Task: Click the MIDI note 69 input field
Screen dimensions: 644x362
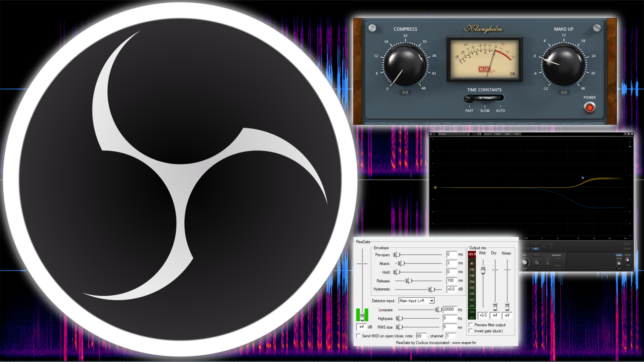Action: [421, 336]
